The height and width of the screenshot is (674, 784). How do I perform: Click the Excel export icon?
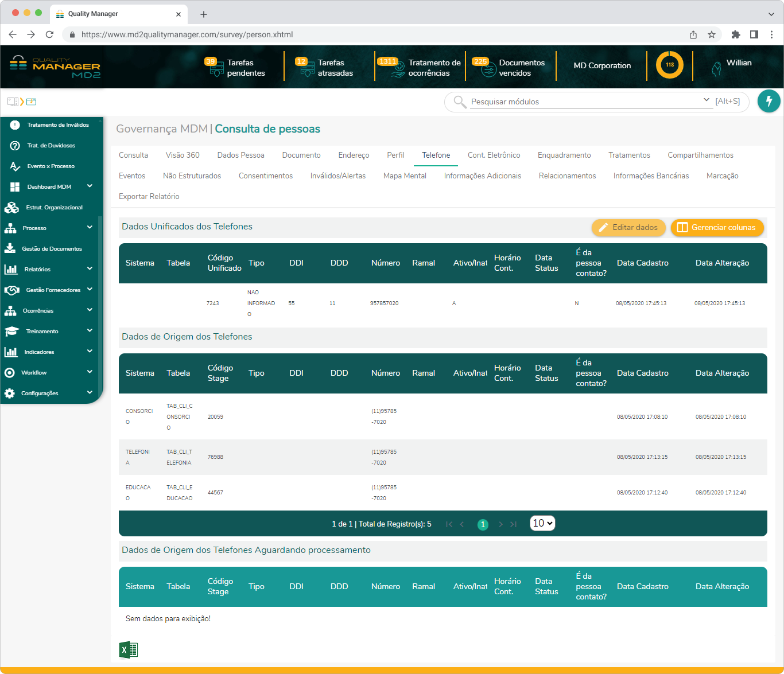point(129,649)
